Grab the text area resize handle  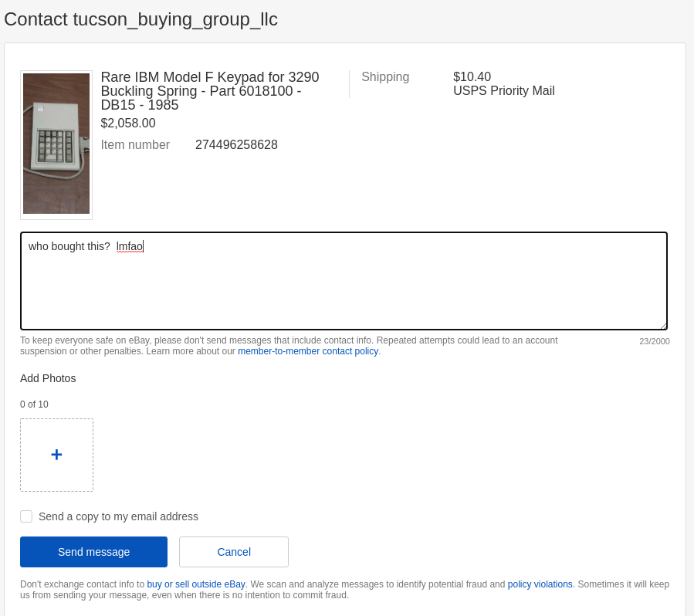point(662,326)
